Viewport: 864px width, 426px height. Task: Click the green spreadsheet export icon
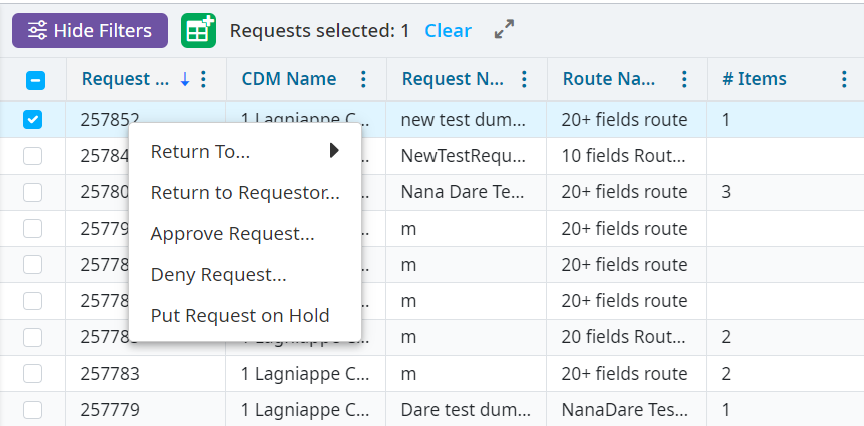pos(198,31)
